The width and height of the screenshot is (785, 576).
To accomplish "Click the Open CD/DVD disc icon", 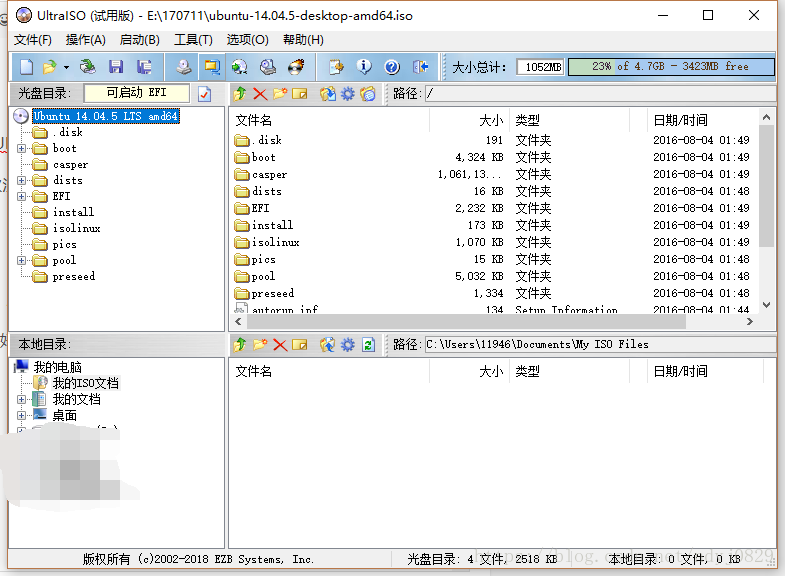I will (x=88, y=67).
